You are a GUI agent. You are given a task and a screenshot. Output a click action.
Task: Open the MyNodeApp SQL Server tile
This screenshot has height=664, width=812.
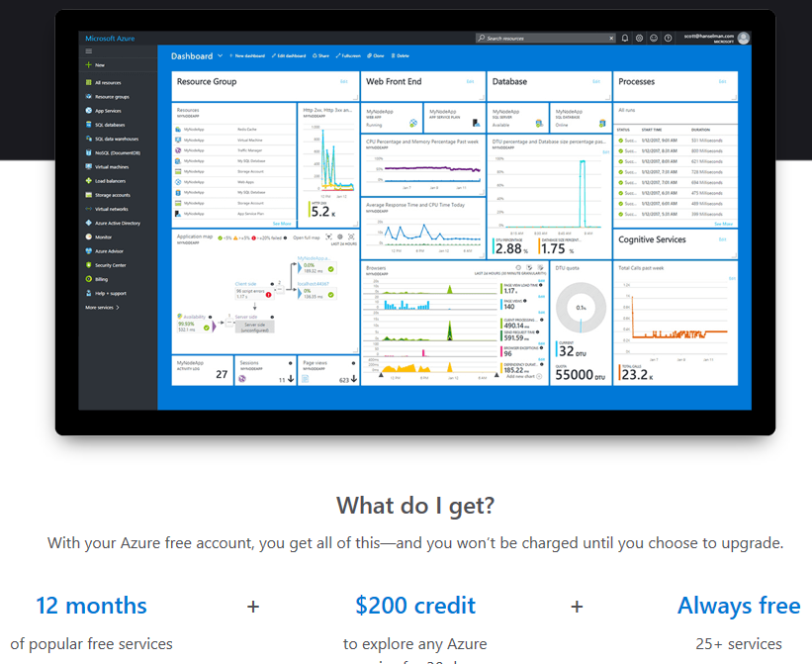pyautogui.click(x=518, y=118)
